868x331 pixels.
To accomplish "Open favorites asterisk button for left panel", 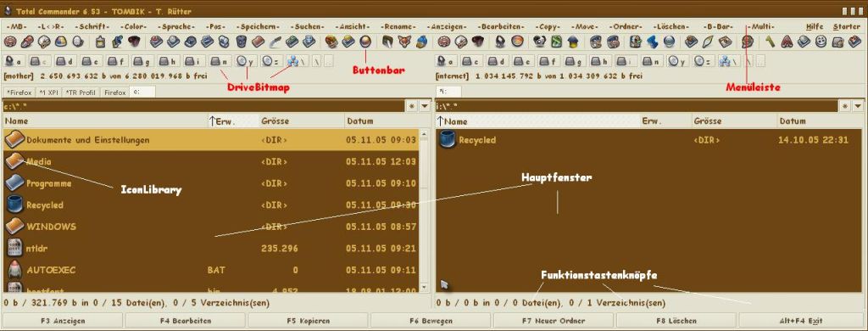I will [412, 106].
